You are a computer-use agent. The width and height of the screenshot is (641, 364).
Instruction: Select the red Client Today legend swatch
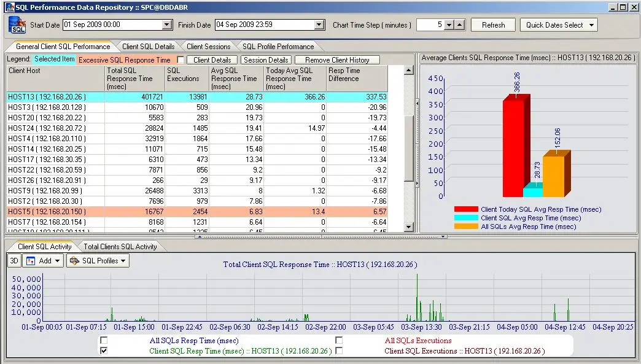click(466, 209)
